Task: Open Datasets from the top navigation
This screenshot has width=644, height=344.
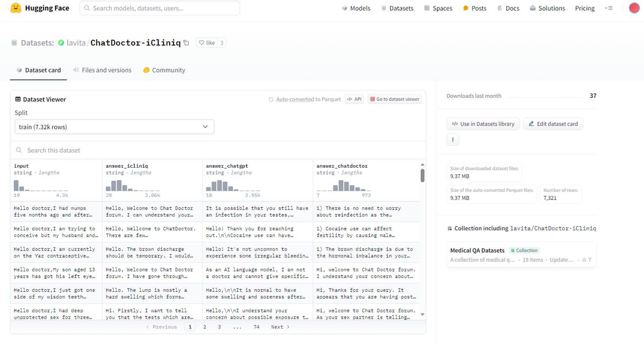Action: [x=397, y=8]
